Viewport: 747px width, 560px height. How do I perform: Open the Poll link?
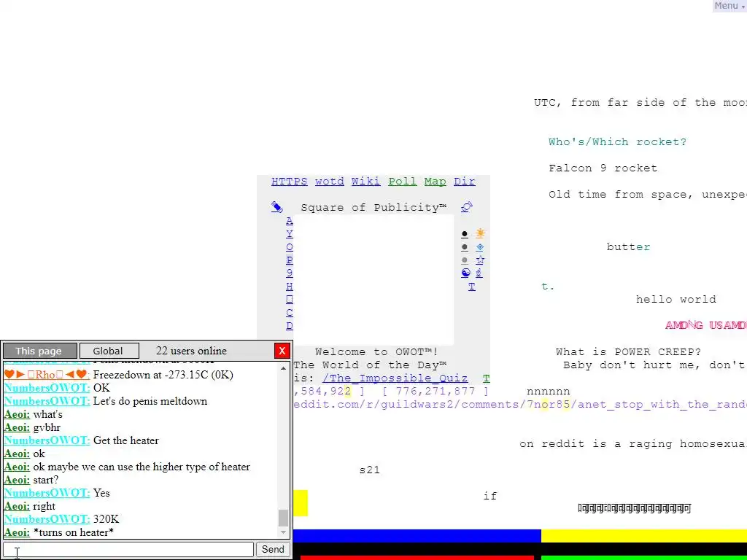tap(402, 182)
